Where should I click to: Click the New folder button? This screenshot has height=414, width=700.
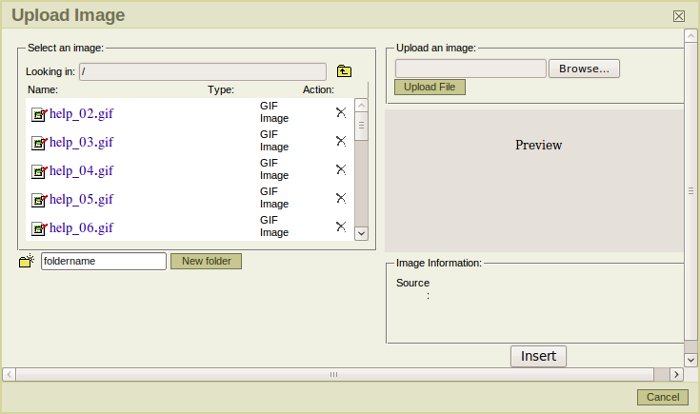tap(206, 261)
